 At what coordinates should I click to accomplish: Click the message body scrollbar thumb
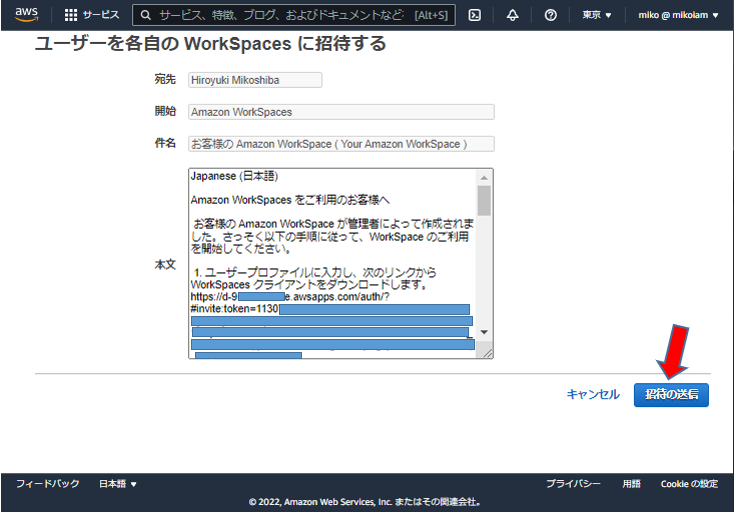pyautogui.click(x=484, y=200)
